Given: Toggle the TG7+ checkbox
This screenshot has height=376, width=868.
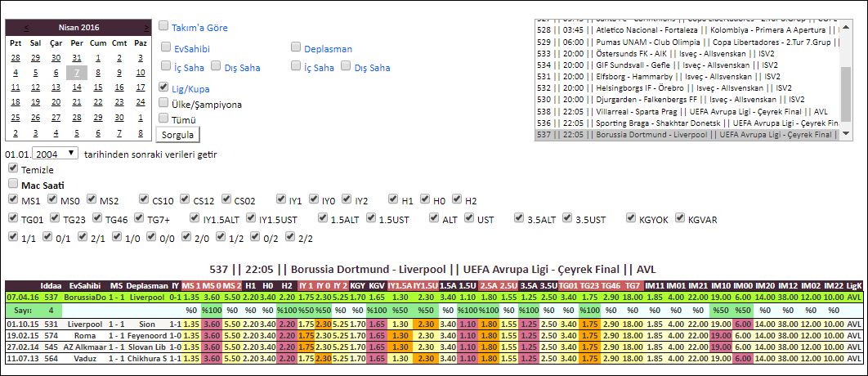Looking at the screenshot, I should click(x=140, y=217).
